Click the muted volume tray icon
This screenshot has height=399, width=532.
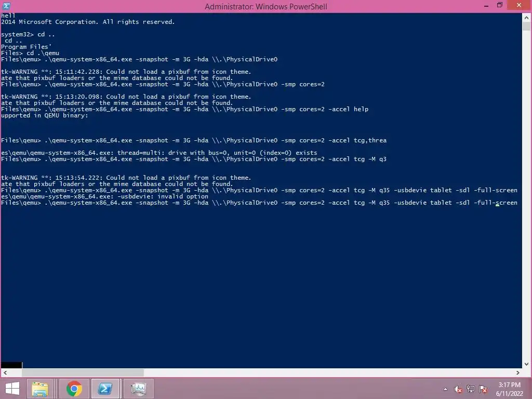coord(458,389)
